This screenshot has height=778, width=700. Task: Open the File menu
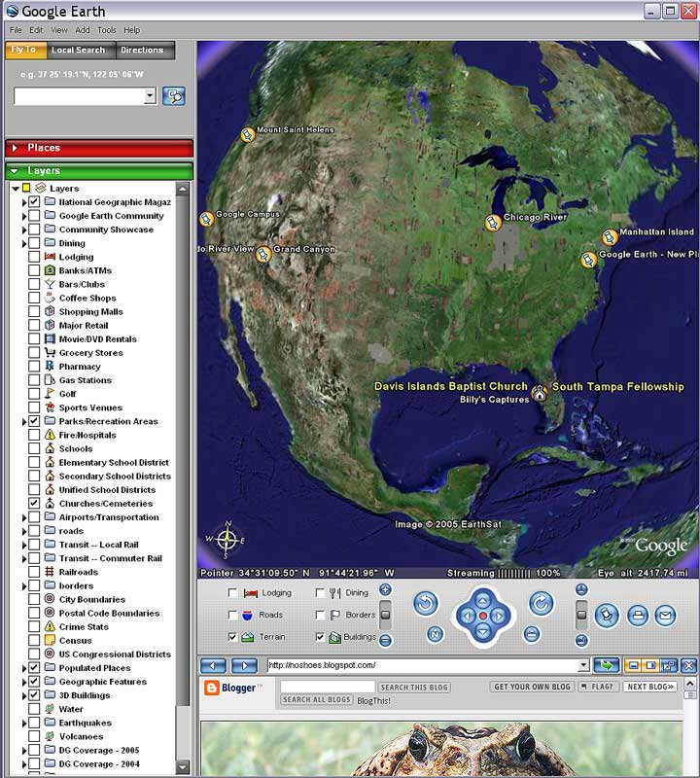(x=16, y=30)
